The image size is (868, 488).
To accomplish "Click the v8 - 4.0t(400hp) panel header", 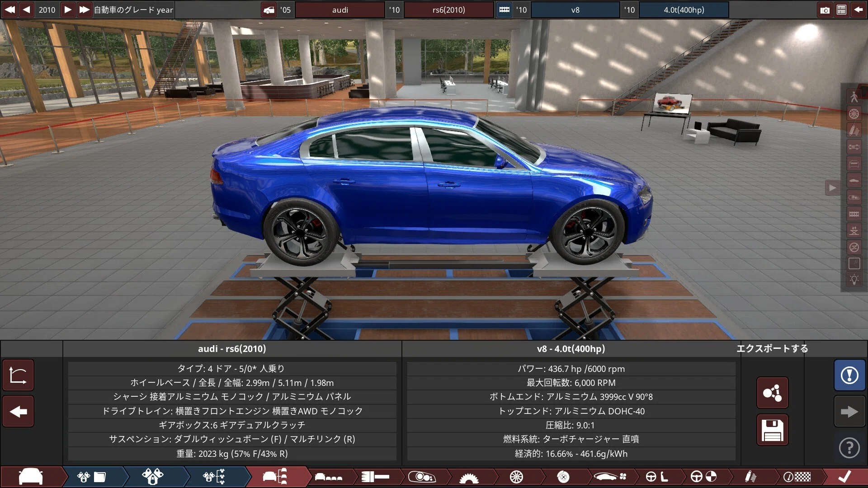I will pyautogui.click(x=571, y=348).
